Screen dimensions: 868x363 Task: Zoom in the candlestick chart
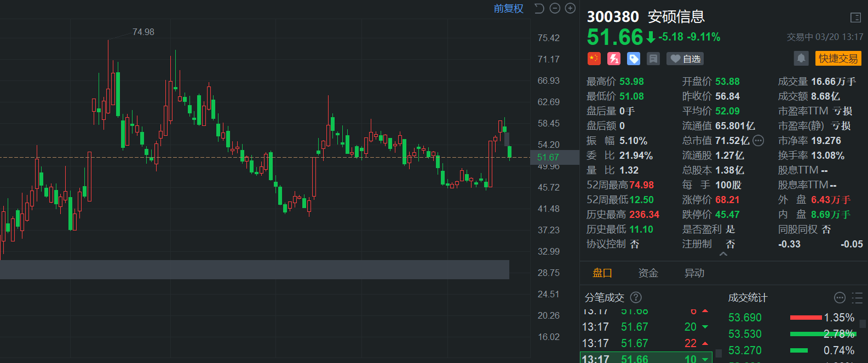(570, 8)
